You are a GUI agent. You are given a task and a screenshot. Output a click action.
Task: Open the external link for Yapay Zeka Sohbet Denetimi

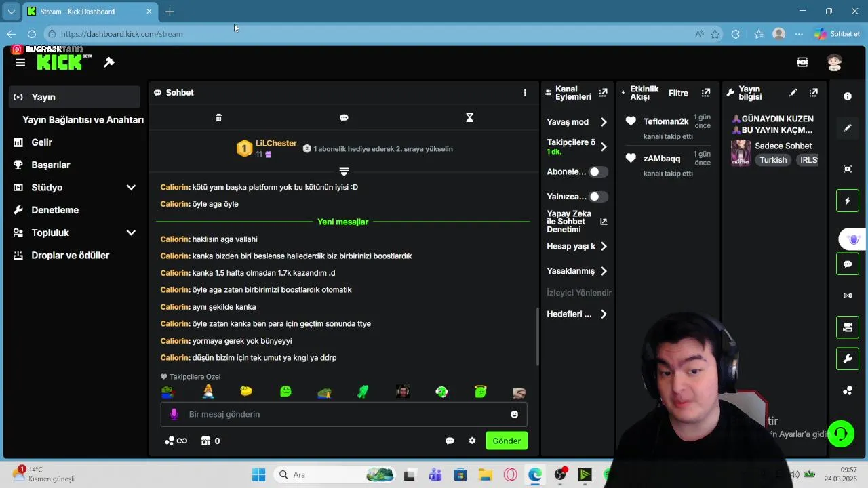click(x=604, y=222)
